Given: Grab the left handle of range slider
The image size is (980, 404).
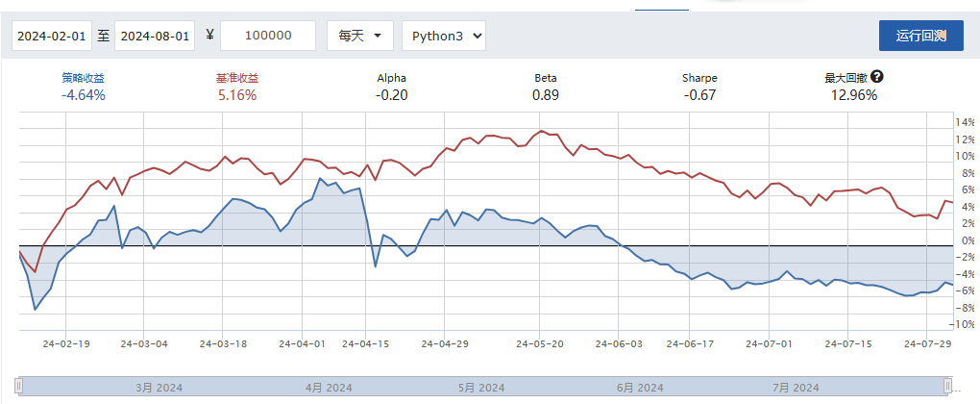Looking at the screenshot, I should (x=19, y=386).
